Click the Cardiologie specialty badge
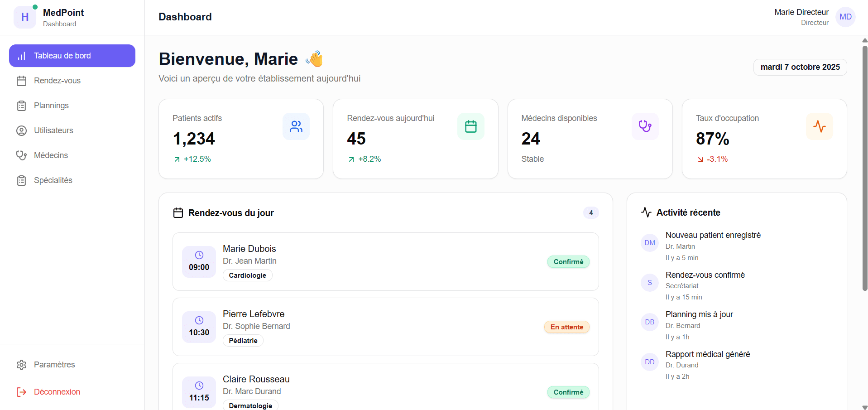Viewport: 868px width, 410px height. 247,275
